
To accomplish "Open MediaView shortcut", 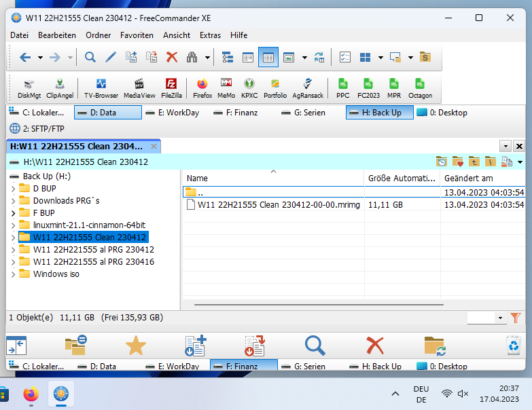I will coord(139,88).
